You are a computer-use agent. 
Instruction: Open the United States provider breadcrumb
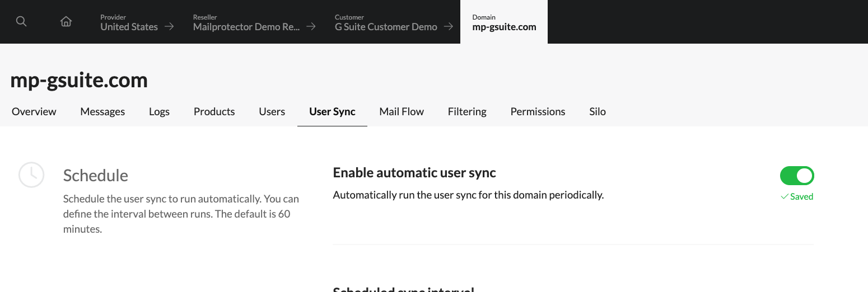(x=129, y=26)
